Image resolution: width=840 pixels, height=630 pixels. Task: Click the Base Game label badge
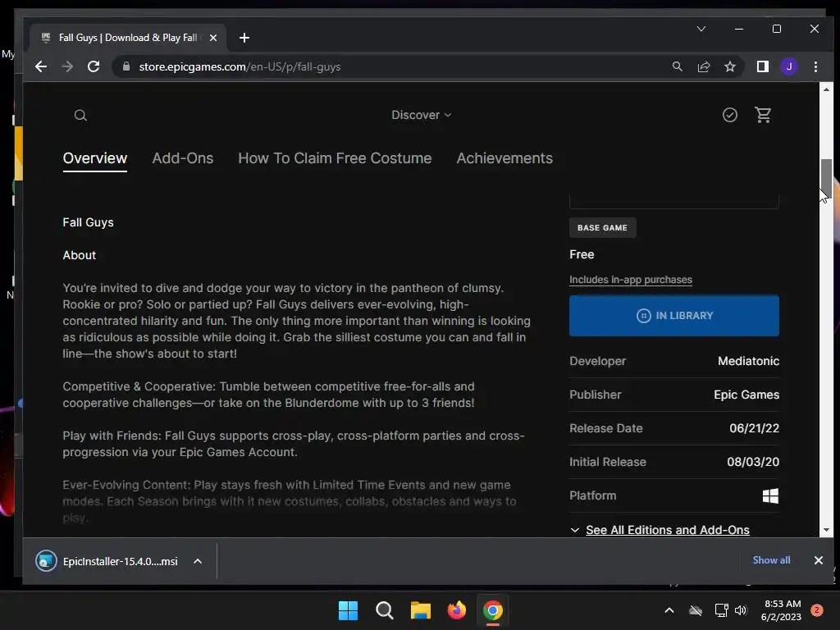[602, 228]
